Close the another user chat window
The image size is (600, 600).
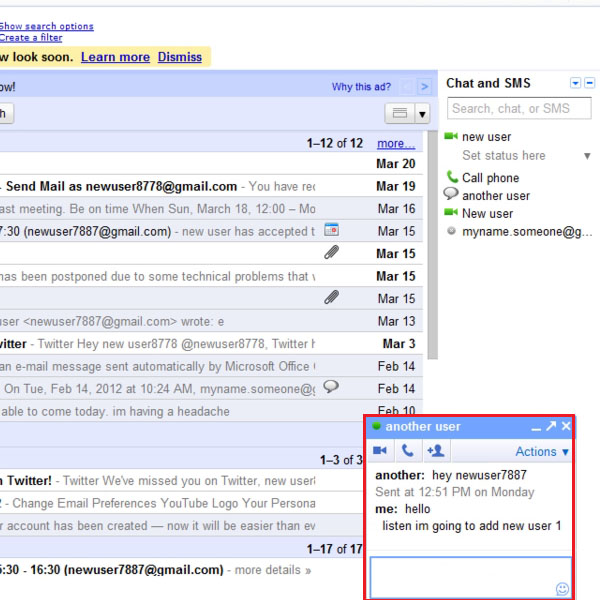coord(566,426)
